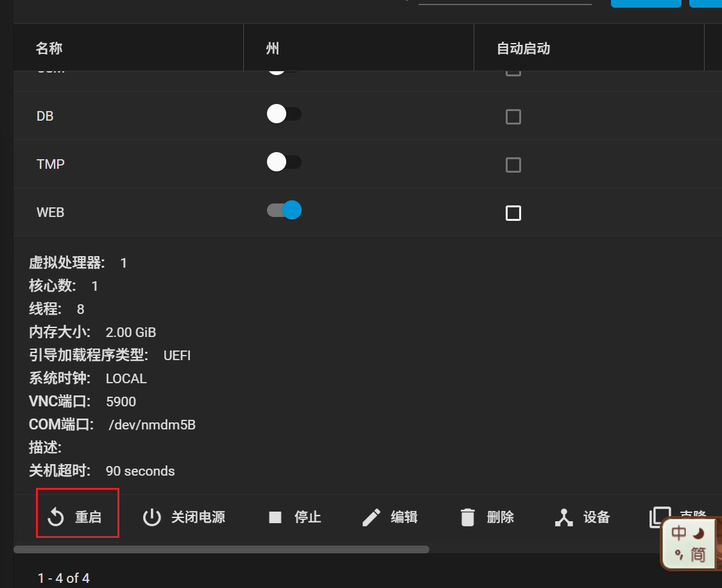
Task: Click the restart icon beside 重启
Action: tap(56, 517)
